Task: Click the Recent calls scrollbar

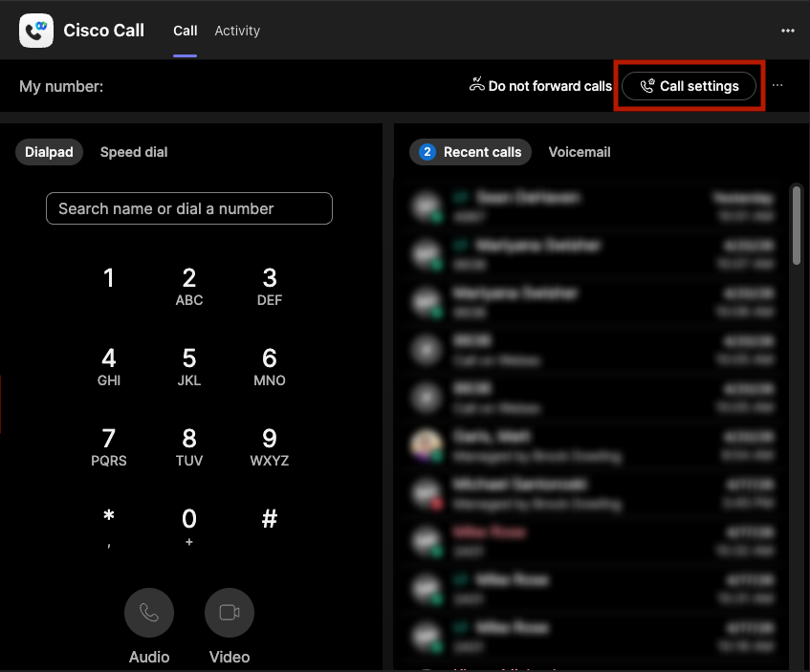Action: point(797,226)
